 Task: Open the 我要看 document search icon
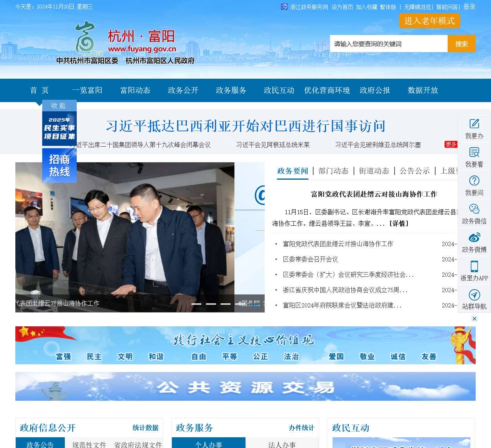[475, 152]
